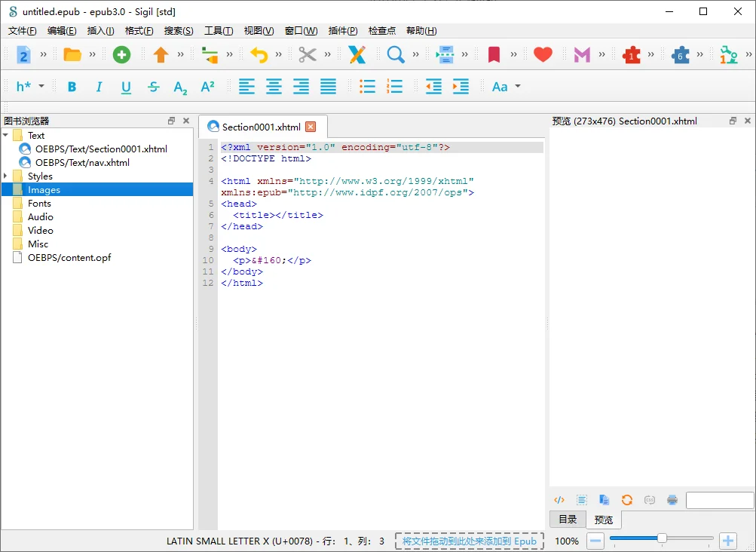The height and width of the screenshot is (552, 756).
Task: Close the Section0001.xhtml tab
Action: (x=311, y=127)
